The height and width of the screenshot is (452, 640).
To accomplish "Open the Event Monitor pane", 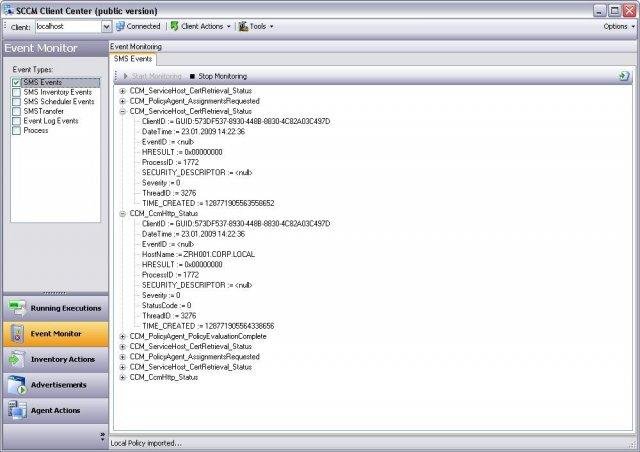I will point(56,334).
